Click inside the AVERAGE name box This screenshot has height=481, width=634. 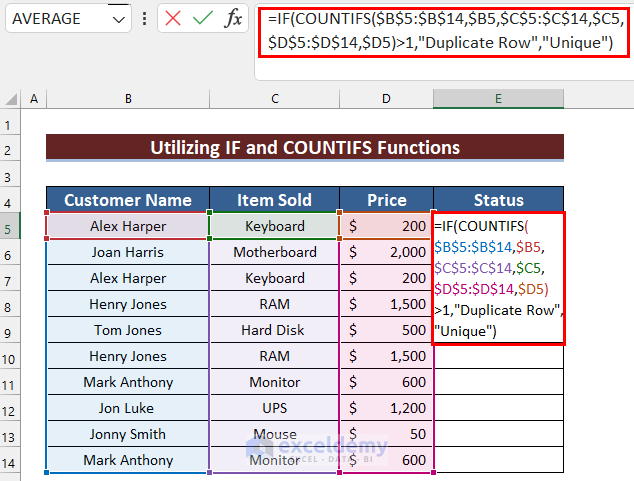(x=52, y=19)
